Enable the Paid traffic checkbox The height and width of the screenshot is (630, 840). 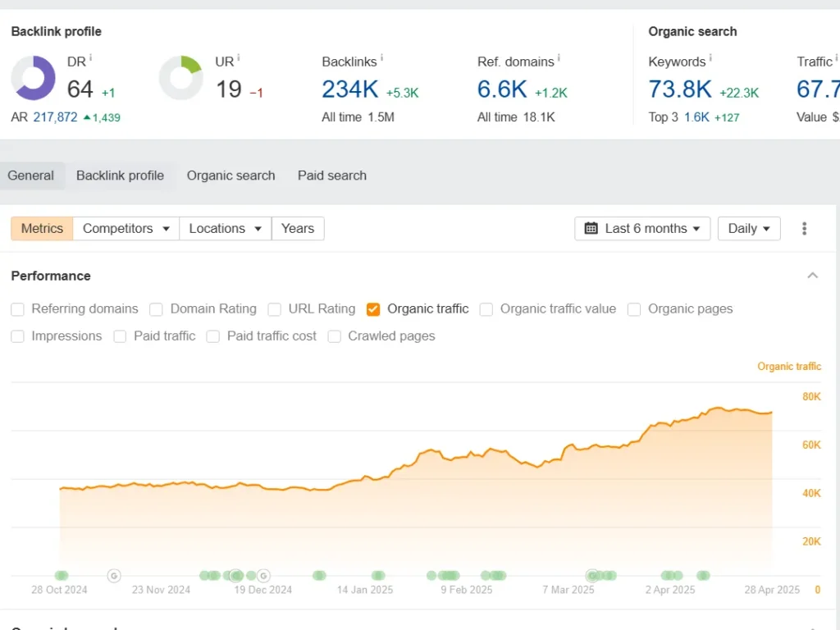click(120, 336)
